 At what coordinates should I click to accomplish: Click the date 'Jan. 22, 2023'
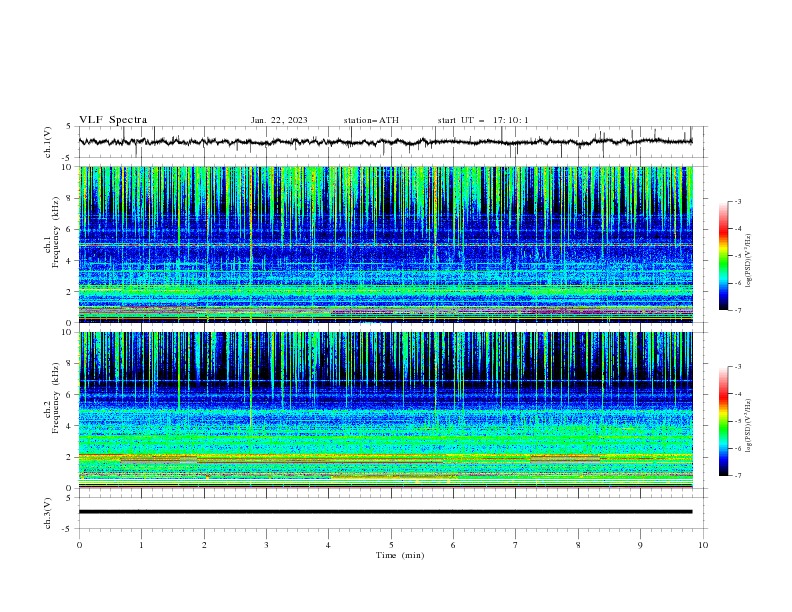tap(279, 120)
